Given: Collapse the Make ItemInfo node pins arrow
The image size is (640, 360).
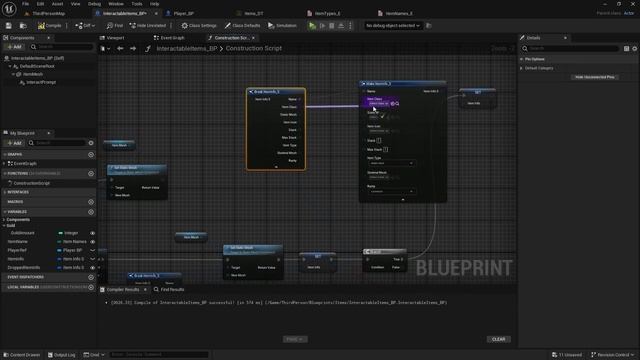Looking at the screenshot, I should tap(403, 200).
